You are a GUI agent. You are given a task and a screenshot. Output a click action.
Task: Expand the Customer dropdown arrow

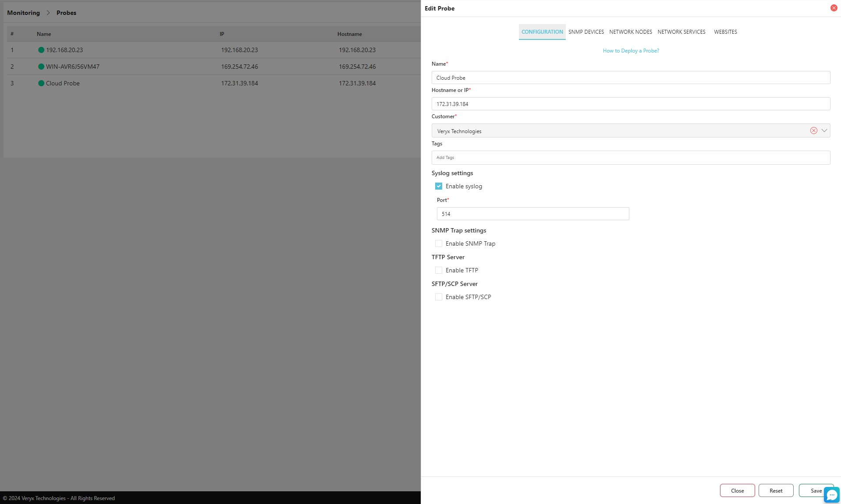click(x=824, y=130)
